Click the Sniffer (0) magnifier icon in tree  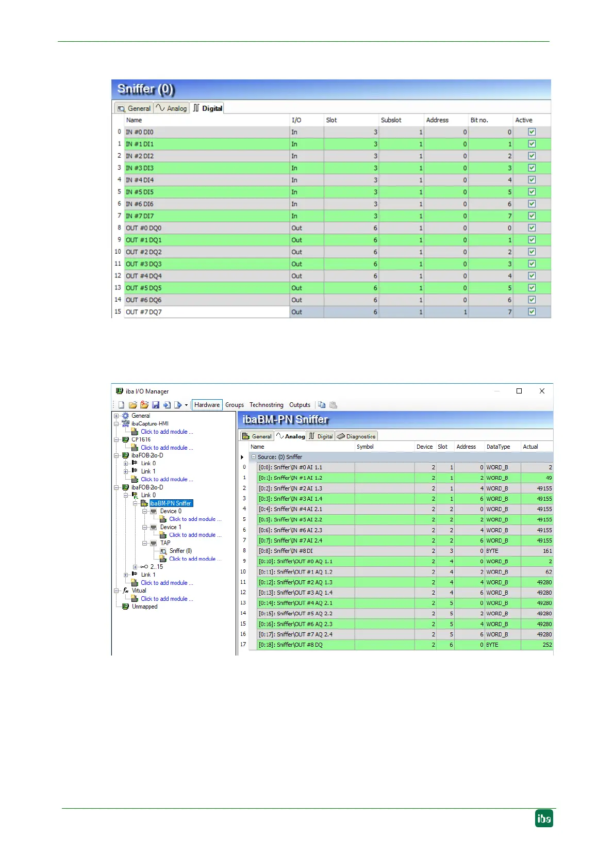point(163,551)
